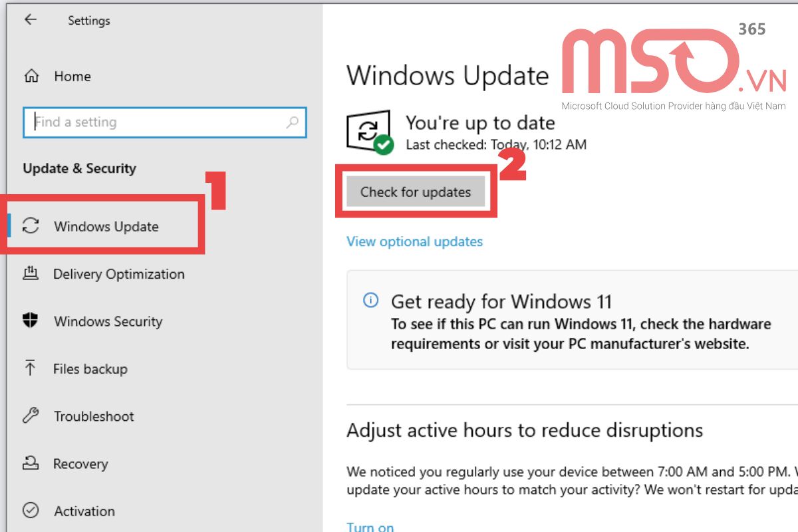Click the Home house icon
Screen dimensions: 798x532
pyautogui.click(x=31, y=76)
